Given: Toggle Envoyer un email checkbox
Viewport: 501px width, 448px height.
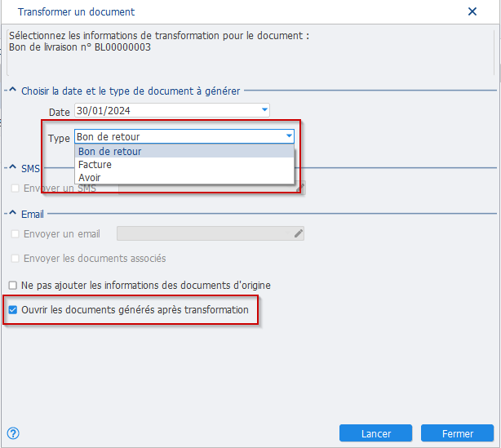Looking at the screenshot, I should (x=15, y=234).
